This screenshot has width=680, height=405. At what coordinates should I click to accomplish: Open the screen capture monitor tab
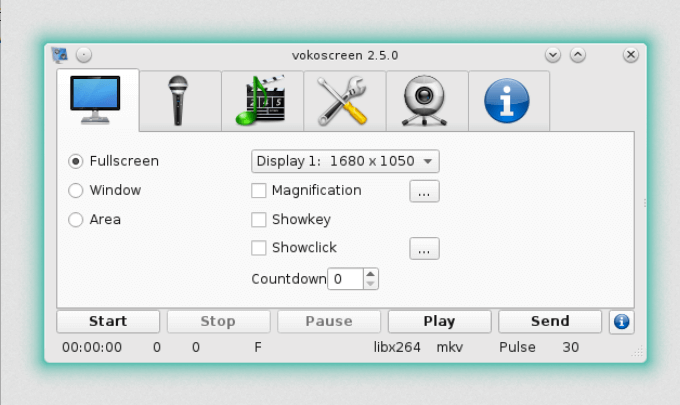click(97, 100)
